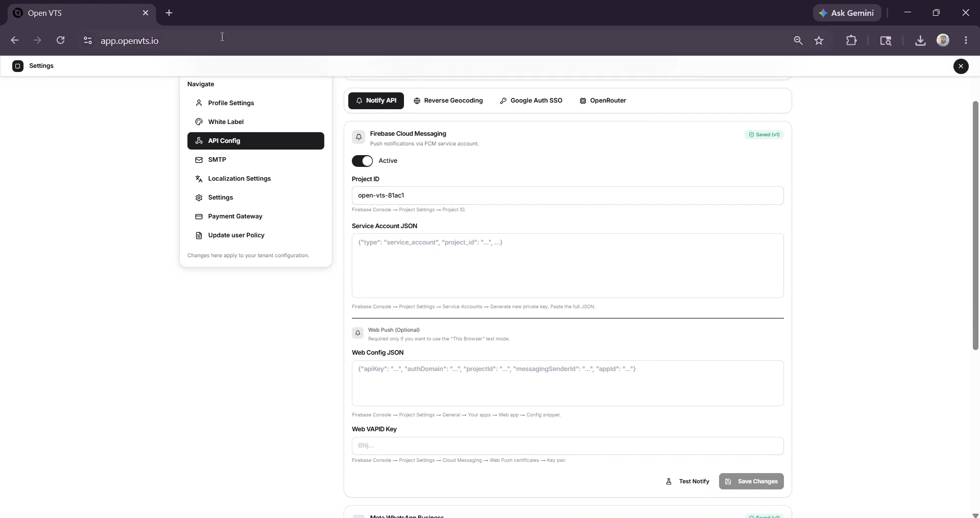Open the browser zoom magnifier icon
This screenshot has height=518, width=980.
[x=798, y=40]
